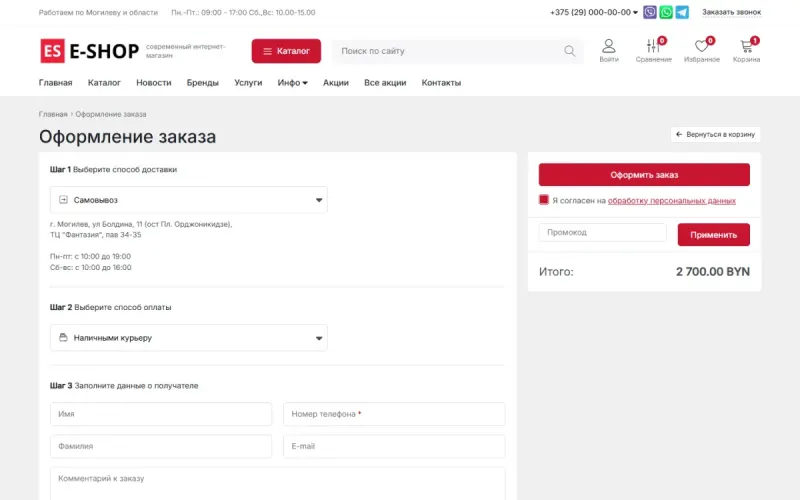Expand the phone number dropdown arrow
Screen dimensions: 800x500
click(x=635, y=12)
